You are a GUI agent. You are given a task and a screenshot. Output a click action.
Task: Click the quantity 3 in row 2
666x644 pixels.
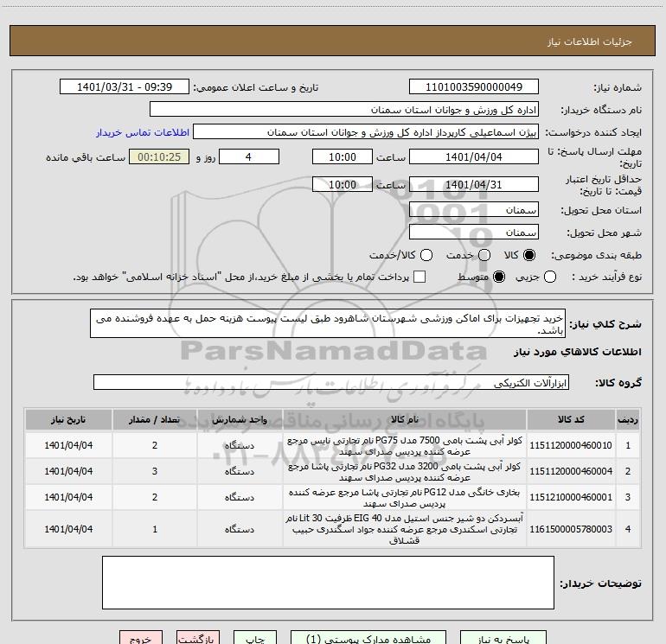(155, 471)
